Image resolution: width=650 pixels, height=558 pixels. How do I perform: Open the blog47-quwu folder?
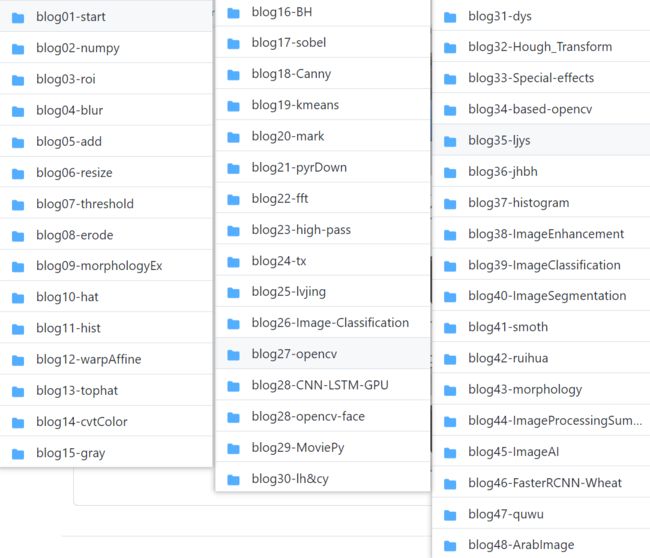[541, 514]
